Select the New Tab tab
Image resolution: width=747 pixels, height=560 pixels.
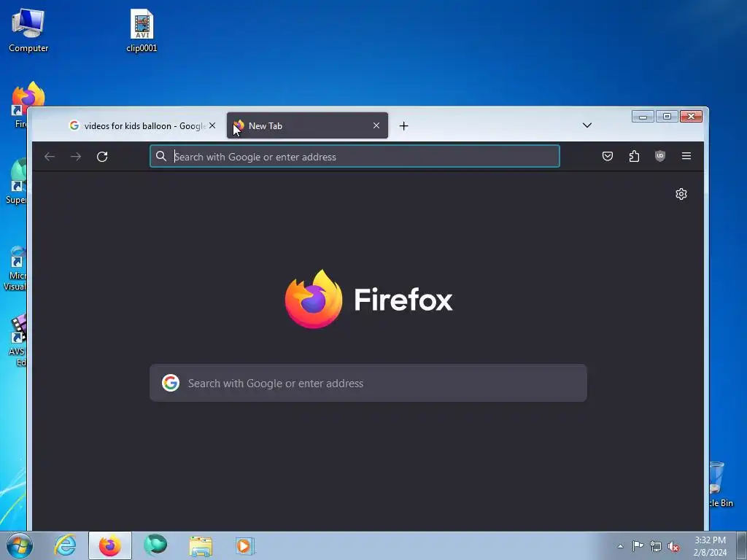307,125
